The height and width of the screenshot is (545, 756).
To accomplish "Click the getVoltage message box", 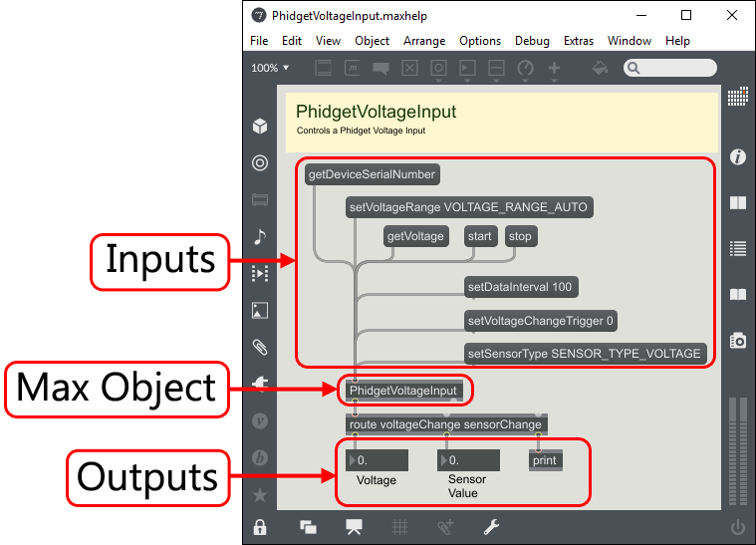I will click(414, 236).
